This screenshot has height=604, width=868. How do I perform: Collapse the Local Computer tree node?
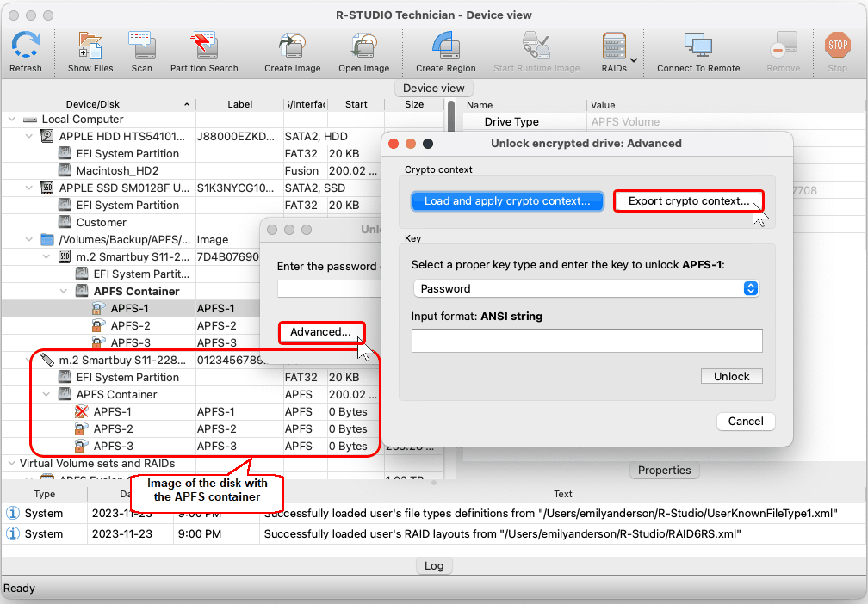12,119
